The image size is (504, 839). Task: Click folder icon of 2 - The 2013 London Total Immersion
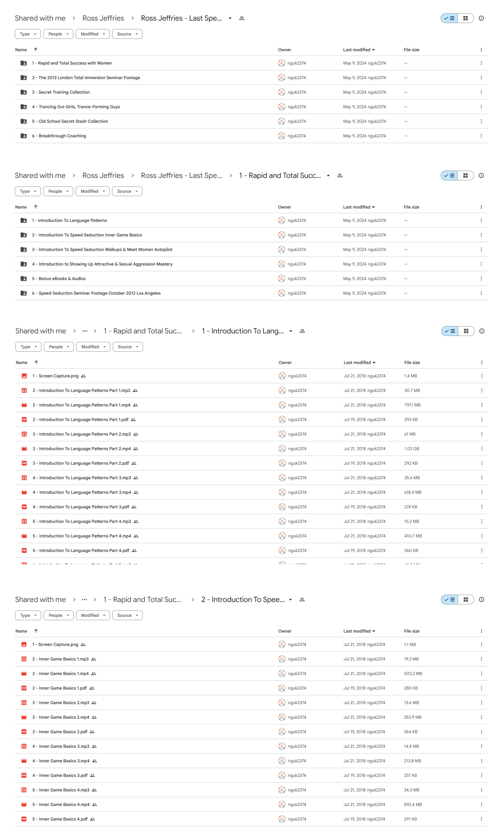tap(24, 77)
